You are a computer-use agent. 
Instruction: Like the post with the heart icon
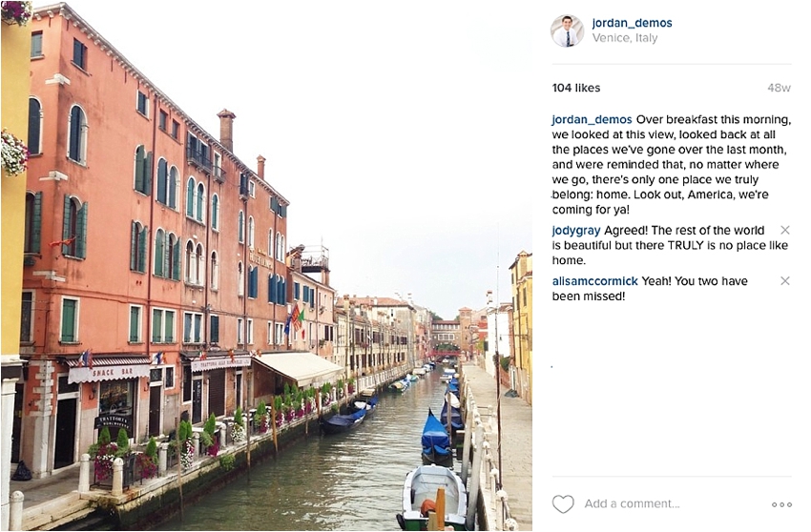pyautogui.click(x=563, y=504)
